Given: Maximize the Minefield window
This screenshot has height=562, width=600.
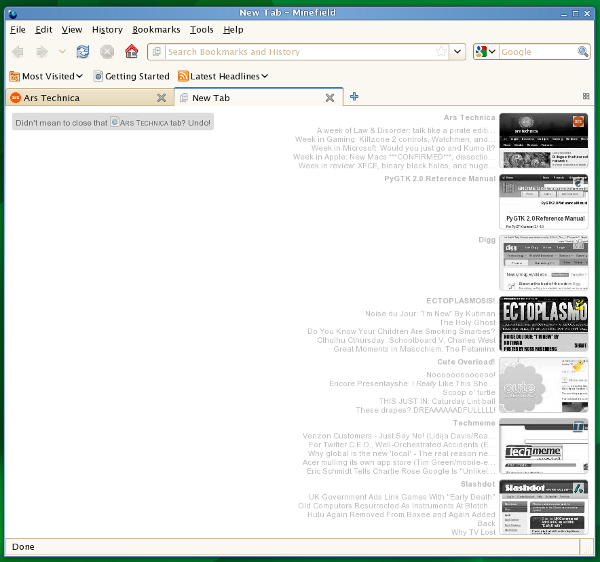Looking at the screenshot, I should 575,13.
